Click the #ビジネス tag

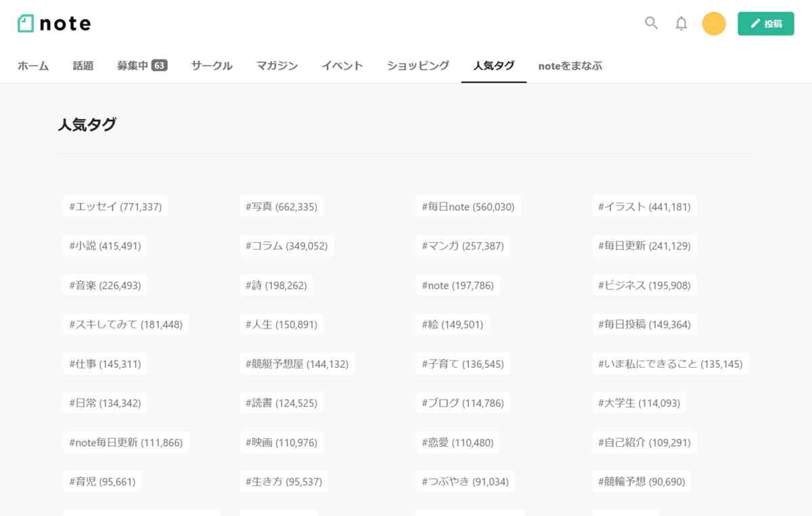click(x=644, y=285)
